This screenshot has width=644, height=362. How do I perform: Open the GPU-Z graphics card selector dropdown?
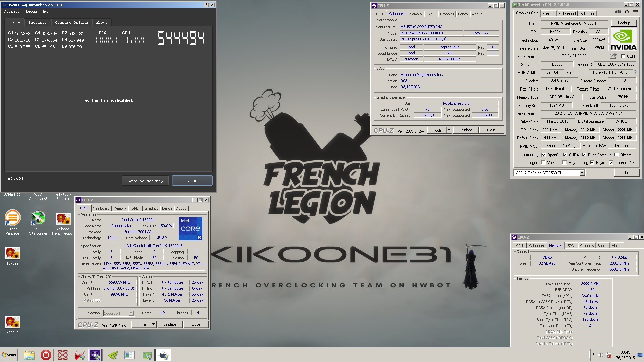point(582,173)
